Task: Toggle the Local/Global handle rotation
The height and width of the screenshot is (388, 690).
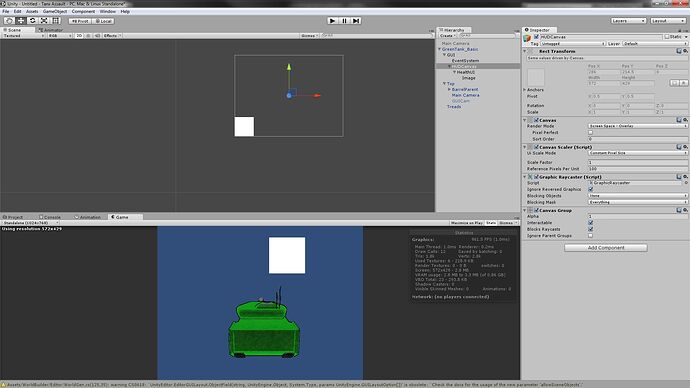Action: tap(103, 21)
